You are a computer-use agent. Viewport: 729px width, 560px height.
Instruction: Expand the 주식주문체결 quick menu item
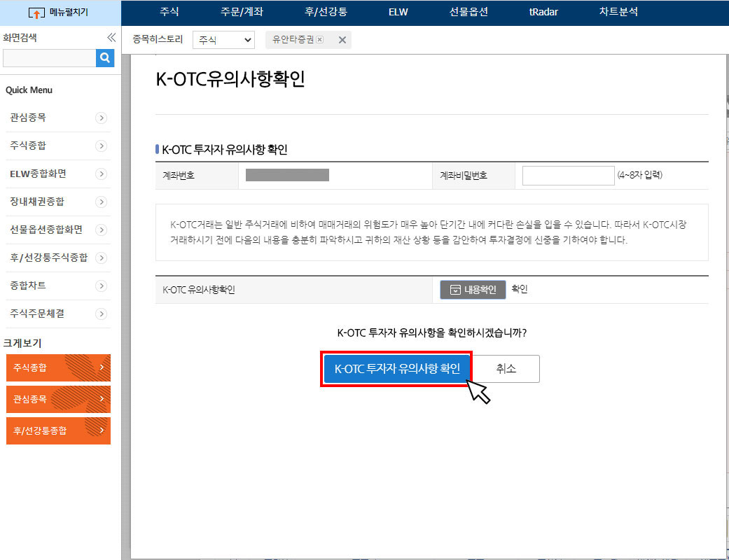click(x=57, y=314)
